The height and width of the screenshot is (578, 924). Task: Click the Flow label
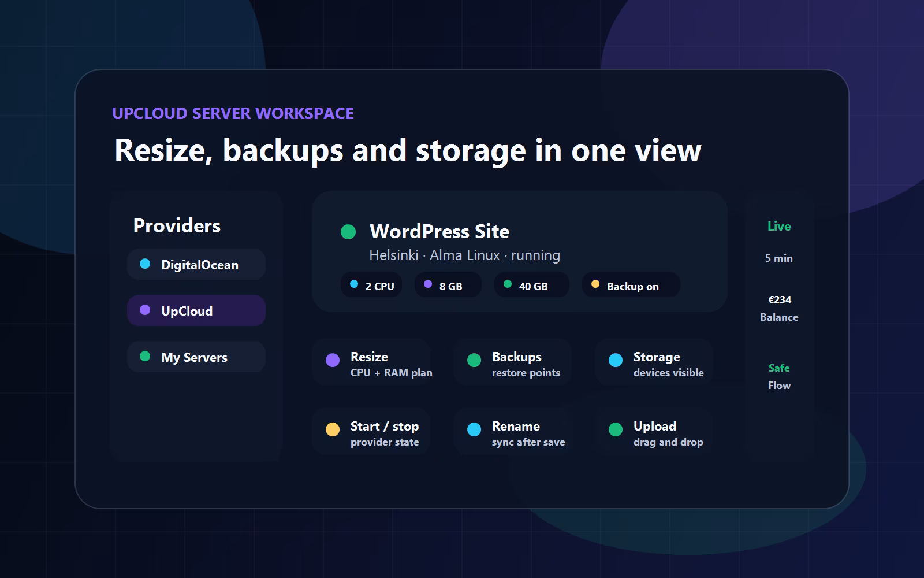(x=779, y=385)
